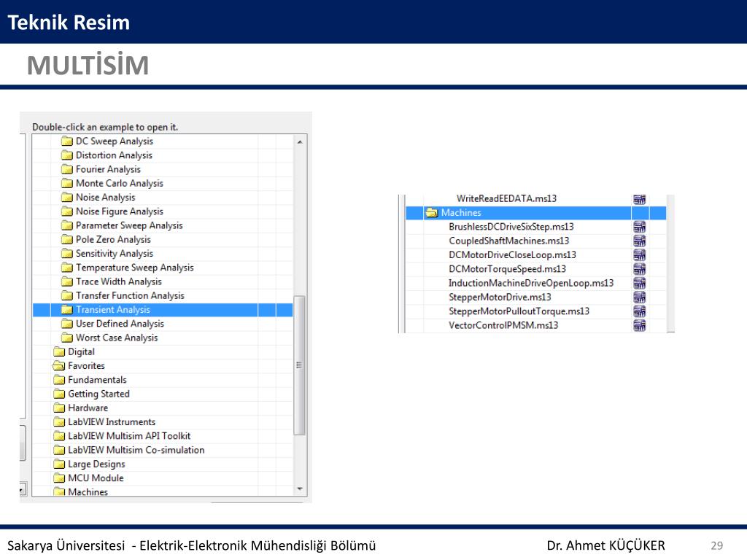Select User Defined Analysis folder
Image resolution: width=747 pixels, height=560 pixels.
coord(120,324)
